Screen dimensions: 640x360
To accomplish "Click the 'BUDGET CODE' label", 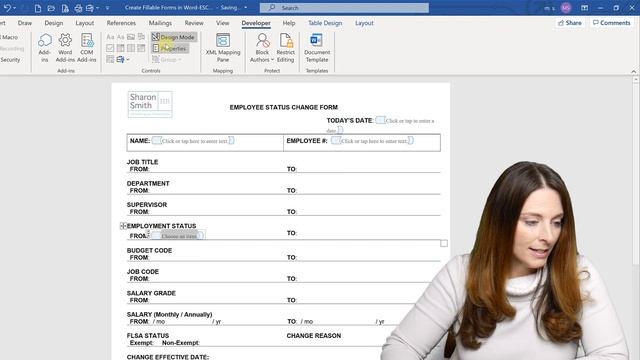I will coord(149,251).
